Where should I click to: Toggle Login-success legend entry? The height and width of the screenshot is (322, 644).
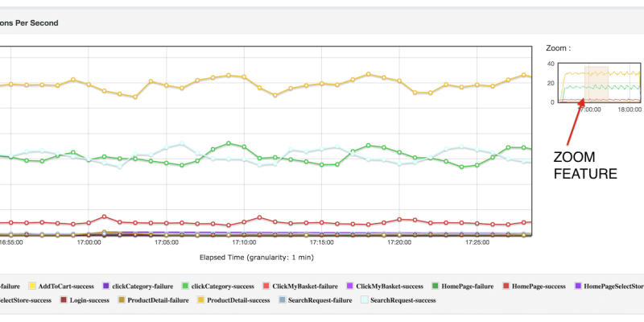[x=89, y=300]
